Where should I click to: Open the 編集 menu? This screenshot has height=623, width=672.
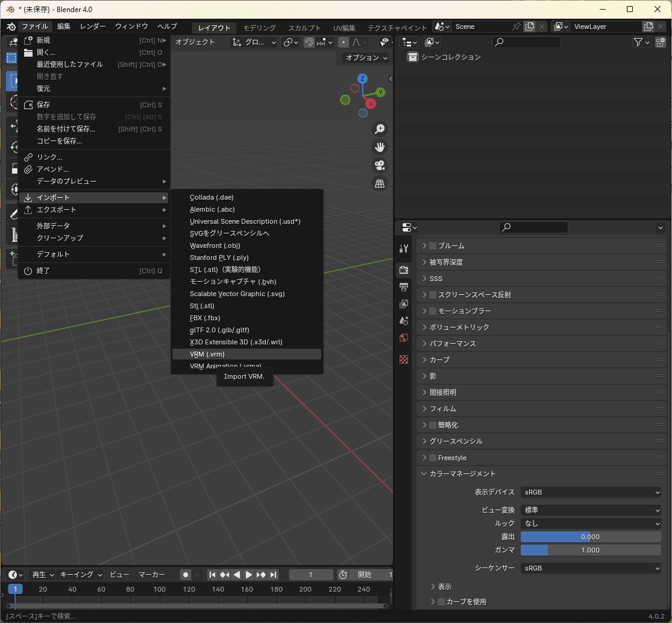(x=64, y=26)
